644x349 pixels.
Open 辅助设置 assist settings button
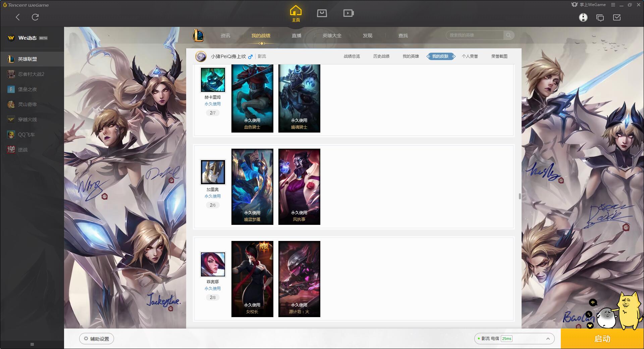97,339
